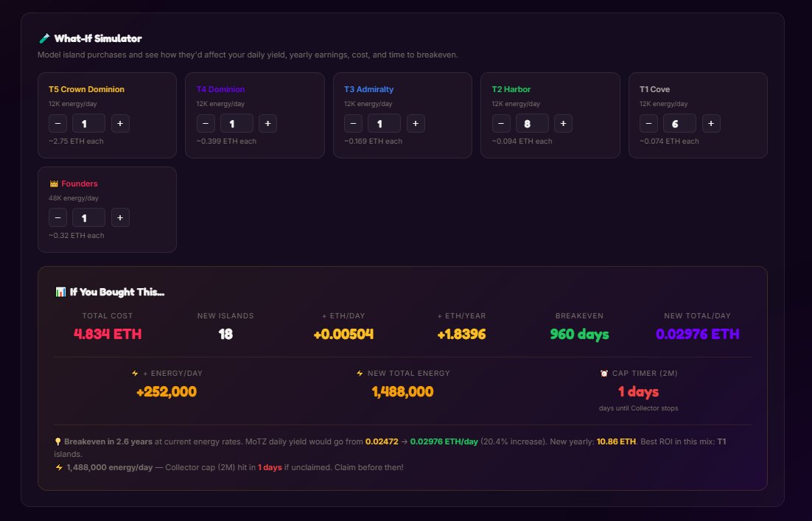812x521 pixels.
Task: Click plus button for T4 Dominion
Action: 267,123
